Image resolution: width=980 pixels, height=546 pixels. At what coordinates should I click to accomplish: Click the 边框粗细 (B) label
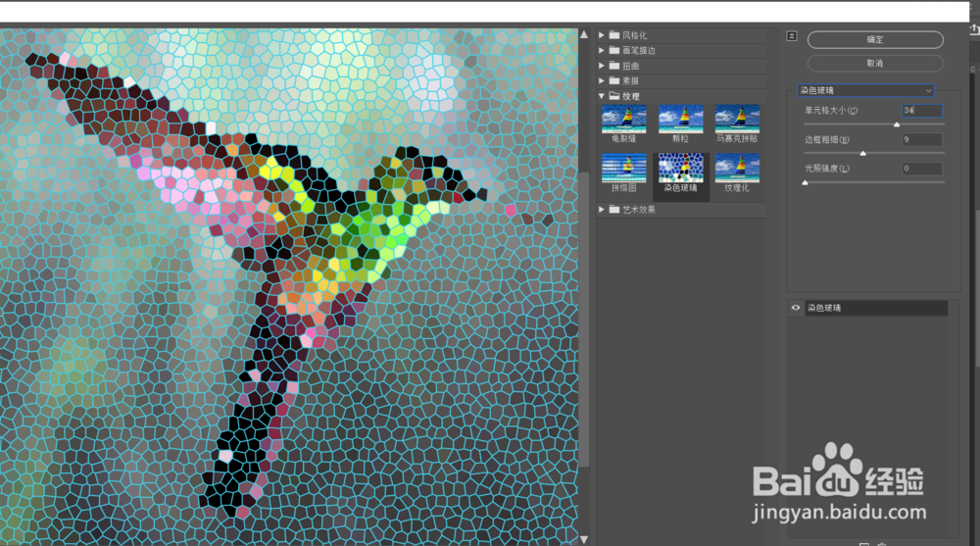(826, 139)
